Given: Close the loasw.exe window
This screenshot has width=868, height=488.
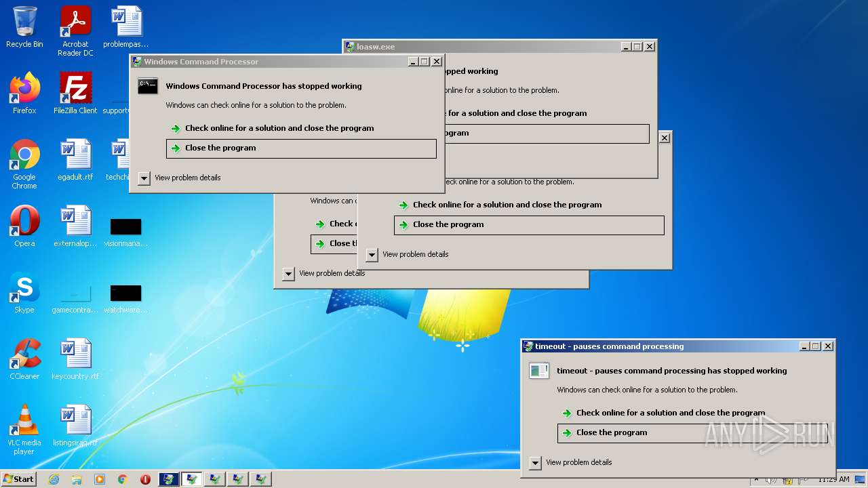Looking at the screenshot, I should point(650,47).
